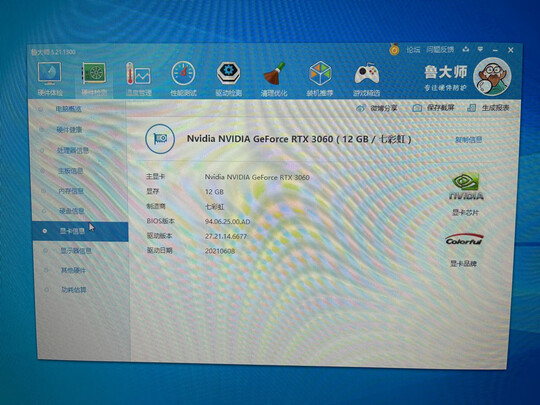Select 处理器信息 in sidebar
Viewport: 540px width, 405px height.
click(73, 150)
